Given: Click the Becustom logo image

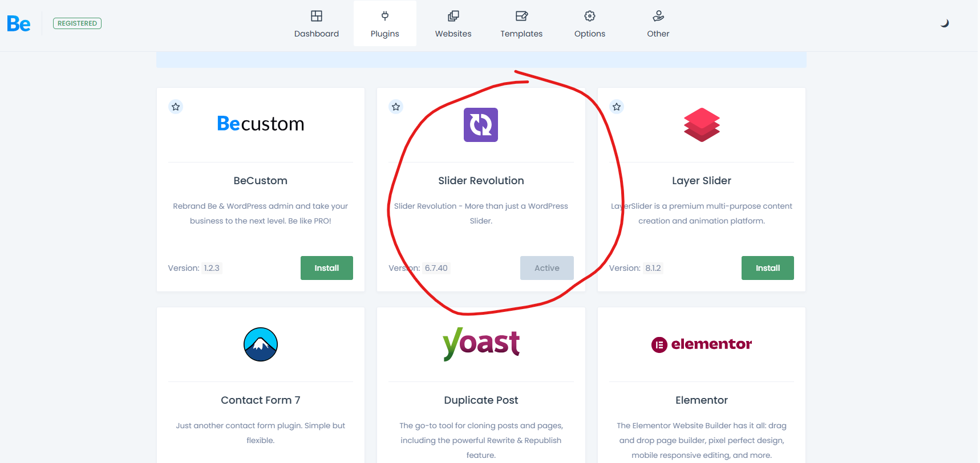Looking at the screenshot, I should 261,124.
